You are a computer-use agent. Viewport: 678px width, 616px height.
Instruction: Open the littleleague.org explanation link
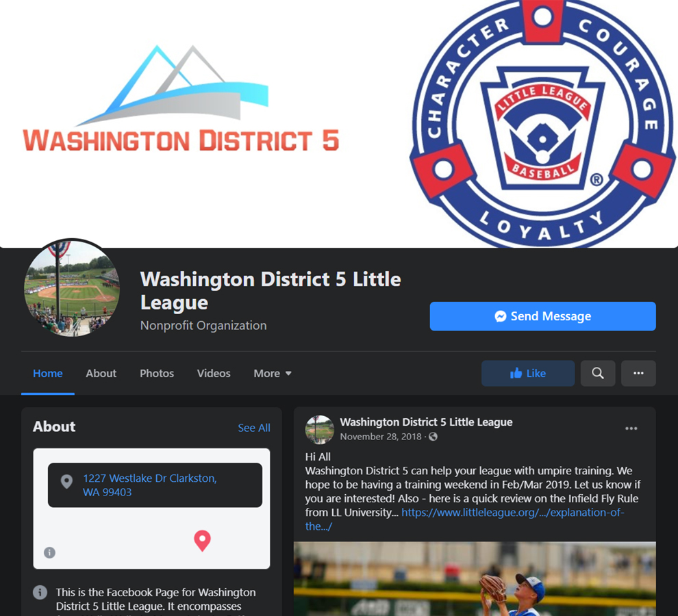[465, 519]
